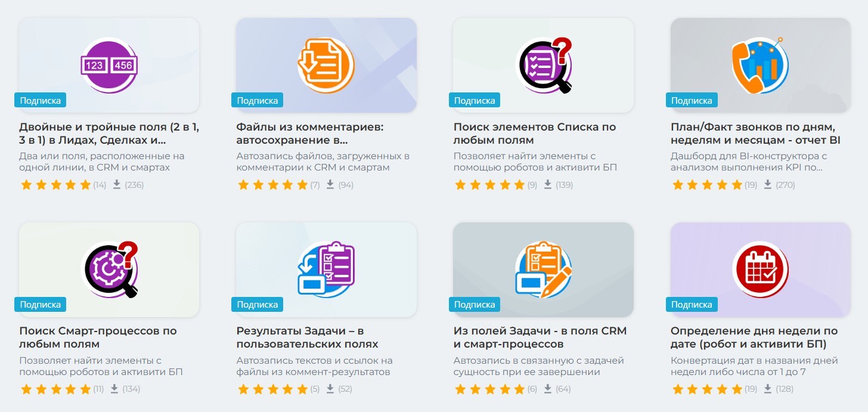Open 'План/Факт звонков' BI report title
Screen dimensions: 868x412
coord(755,134)
